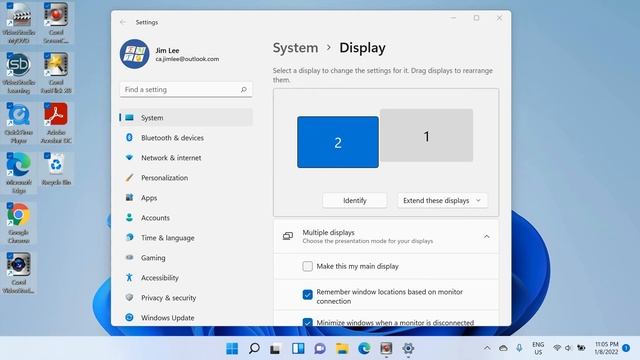
Task: Open the Apps settings page
Action: [186, 198]
